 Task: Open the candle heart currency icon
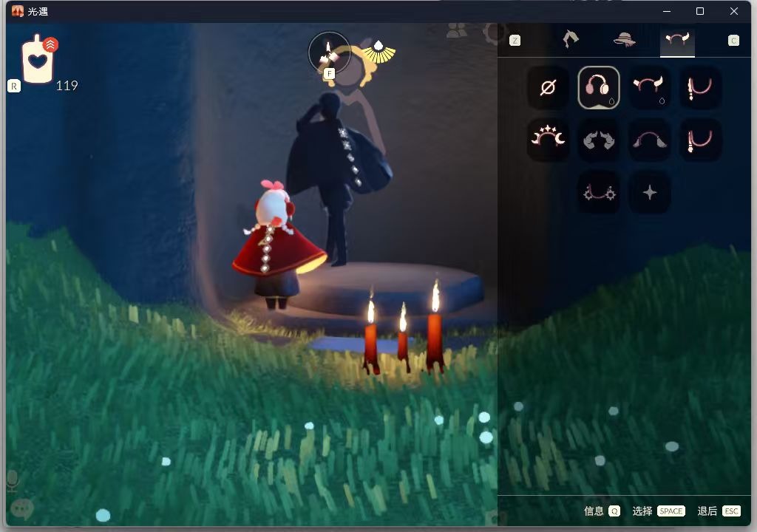click(x=38, y=60)
